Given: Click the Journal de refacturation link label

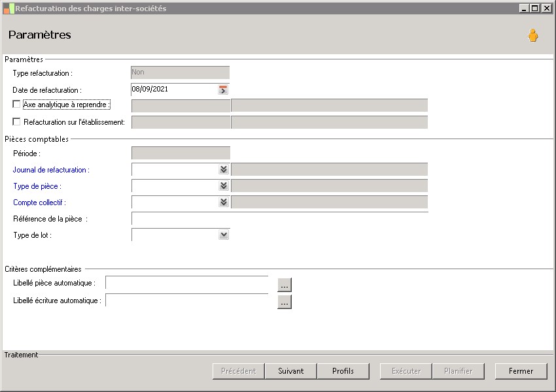Looking at the screenshot, I should click(x=51, y=170).
